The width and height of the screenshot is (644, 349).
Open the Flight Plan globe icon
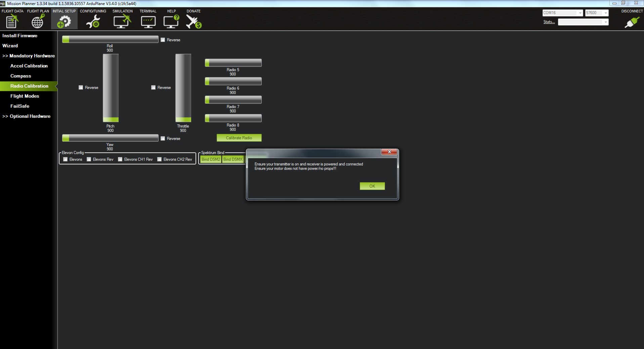[x=38, y=22]
